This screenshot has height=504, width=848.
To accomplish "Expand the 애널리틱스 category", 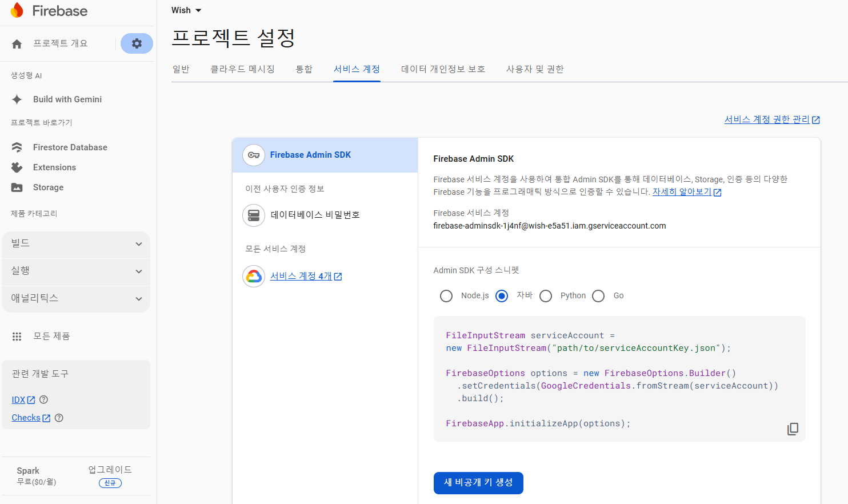I will [x=76, y=299].
